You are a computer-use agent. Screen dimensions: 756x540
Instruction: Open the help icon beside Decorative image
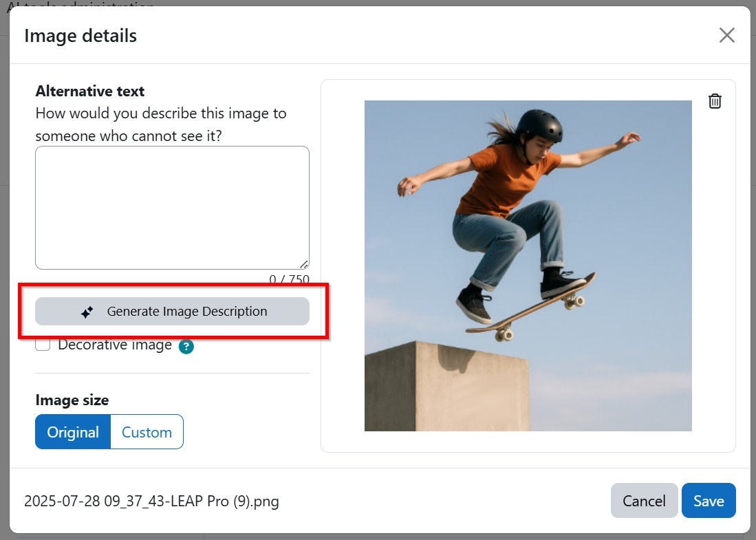click(186, 346)
